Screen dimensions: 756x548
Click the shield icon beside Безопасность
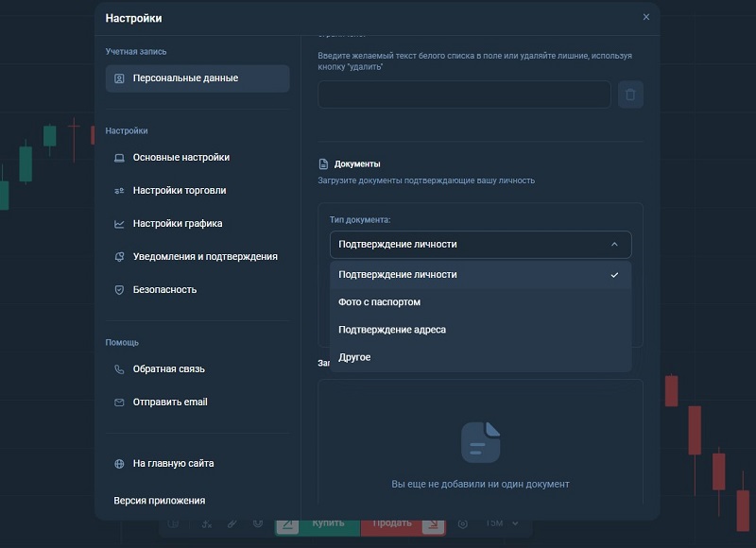119,290
